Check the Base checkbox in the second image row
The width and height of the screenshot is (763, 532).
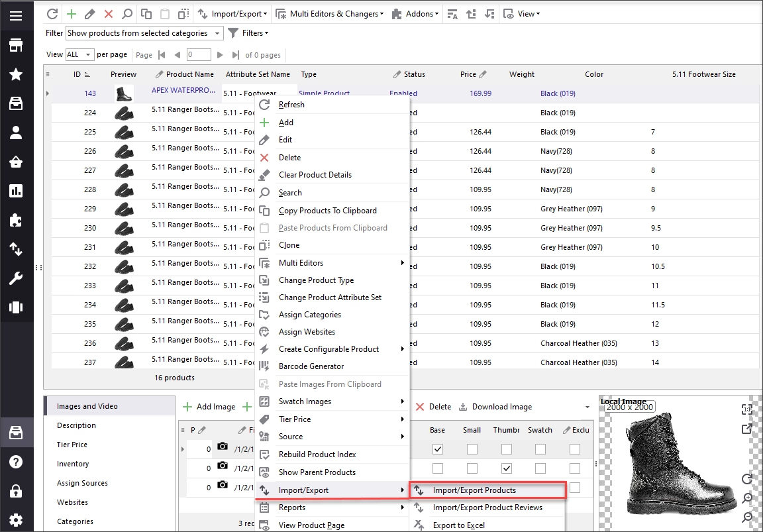(437, 468)
